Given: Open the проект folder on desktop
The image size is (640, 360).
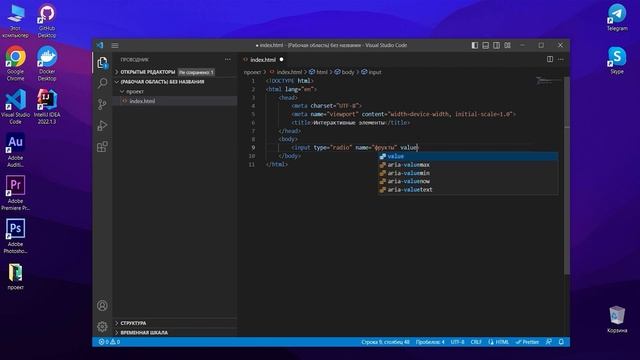Looking at the screenshot, I should [x=16, y=276].
